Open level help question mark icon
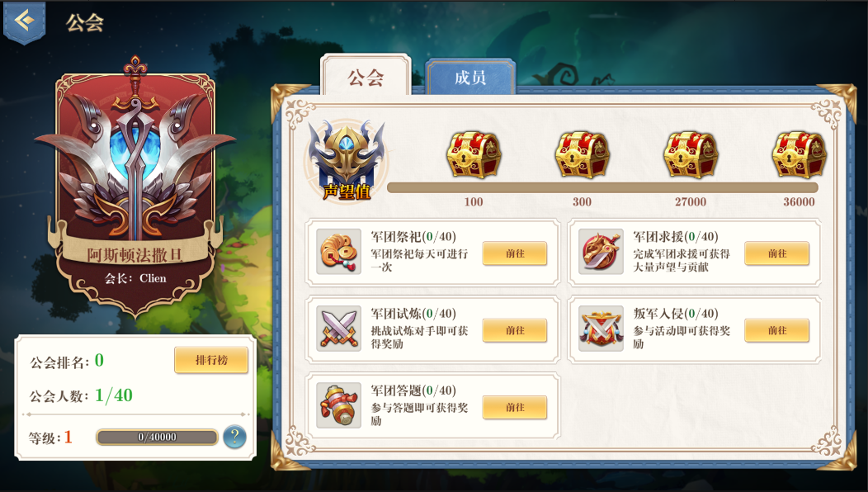Screen dimensions: 868x492 (234, 437)
